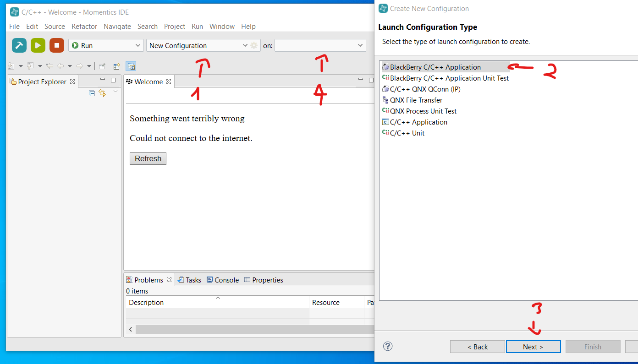The image size is (638, 364).
Task: Open the Project Explorer view menu triangle
Action: coord(115,91)
